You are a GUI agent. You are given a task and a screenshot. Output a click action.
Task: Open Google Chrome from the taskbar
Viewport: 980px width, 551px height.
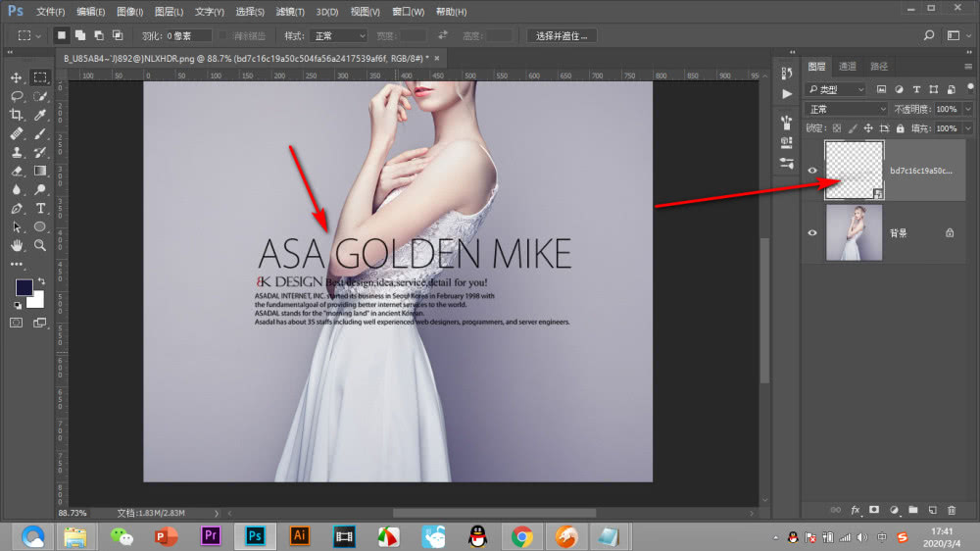(521, 535)
